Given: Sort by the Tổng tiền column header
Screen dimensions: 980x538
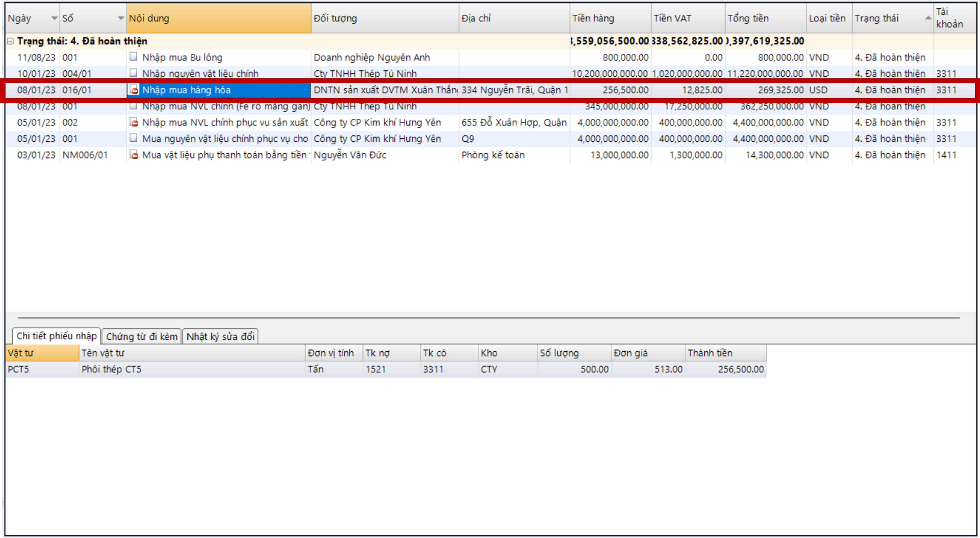Looking at the screenshot, I should 748,18.
